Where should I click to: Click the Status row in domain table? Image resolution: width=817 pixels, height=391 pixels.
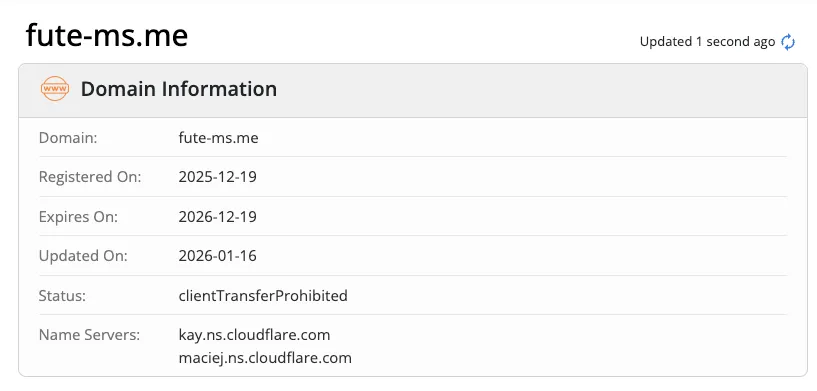(413, 296)
